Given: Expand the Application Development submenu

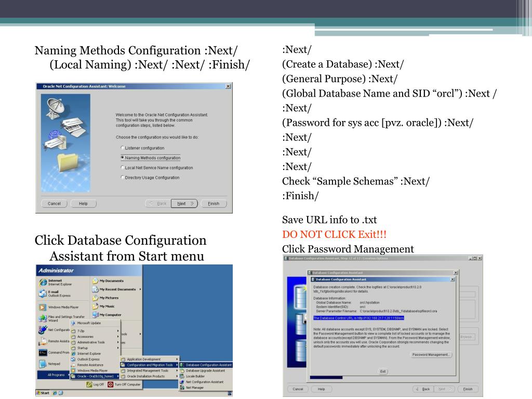Looking at the screenshot, I should click(x=150, y=359).
